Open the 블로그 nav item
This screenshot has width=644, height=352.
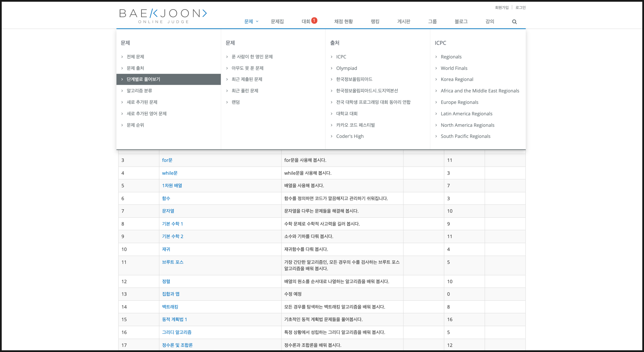click(x=461, y=22)
